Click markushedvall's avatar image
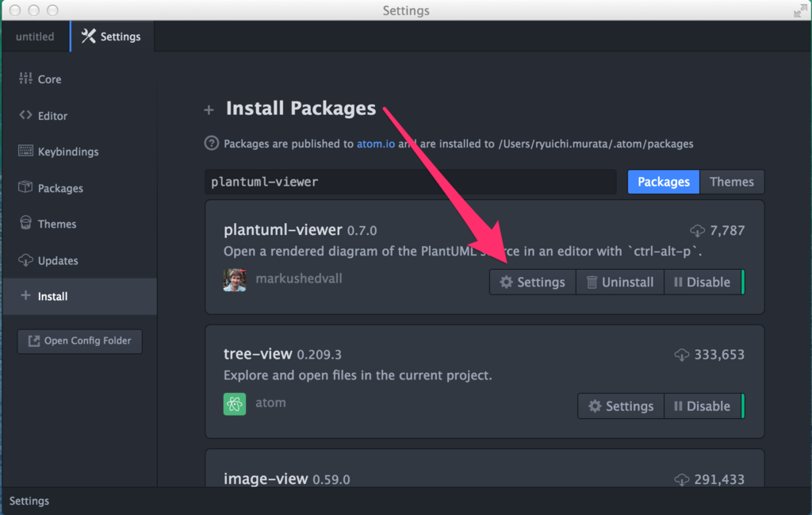The height and width of the screenshot is (515, 812). [235, 280]
